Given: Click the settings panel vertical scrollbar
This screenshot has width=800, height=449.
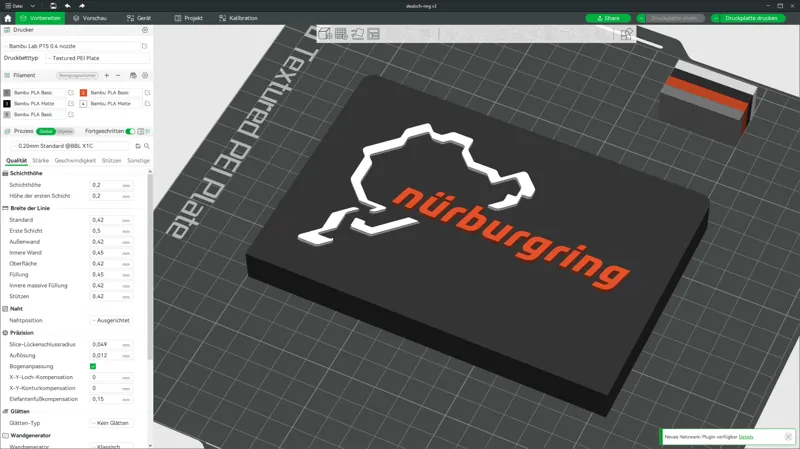Looking at the screenshot, I should [x=150, y=265].
